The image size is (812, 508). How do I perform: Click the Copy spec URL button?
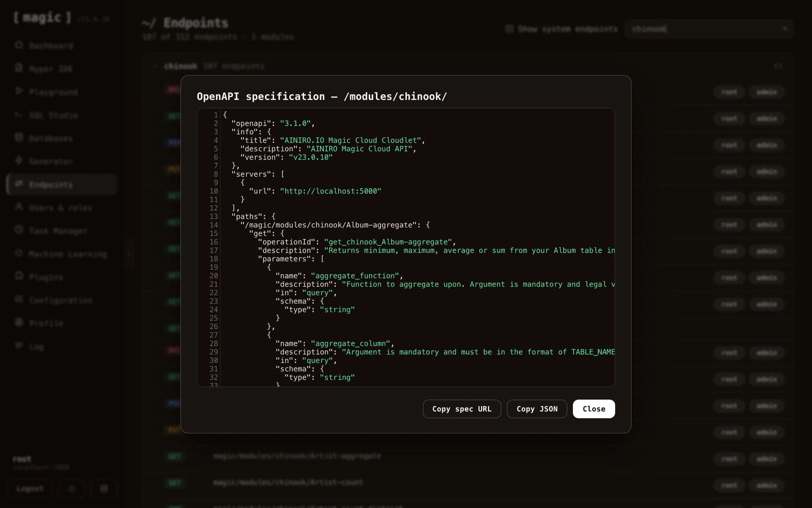(462, 409)
